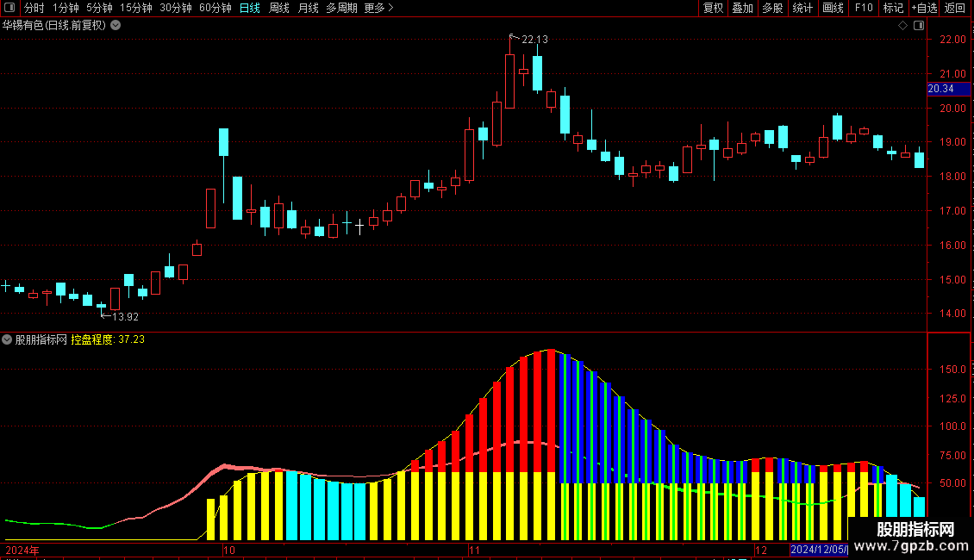Click 返回 to go back
The width and height of the screenshot is (974, 560).
pos(955,8)
